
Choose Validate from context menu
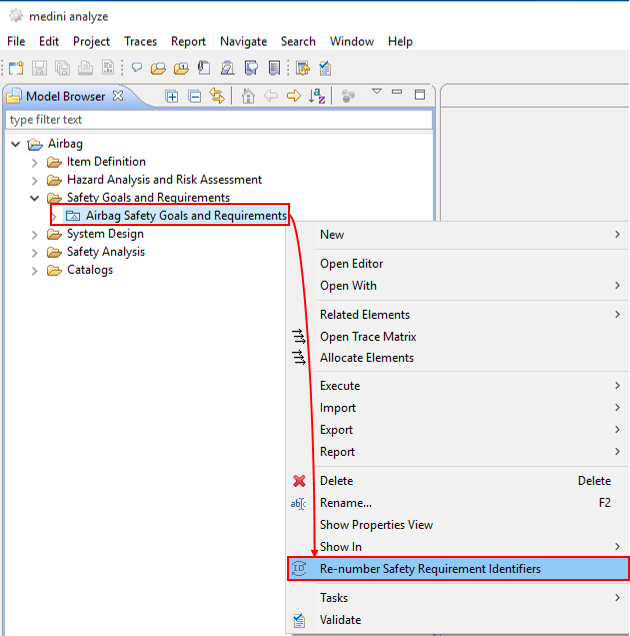point(458,620)
